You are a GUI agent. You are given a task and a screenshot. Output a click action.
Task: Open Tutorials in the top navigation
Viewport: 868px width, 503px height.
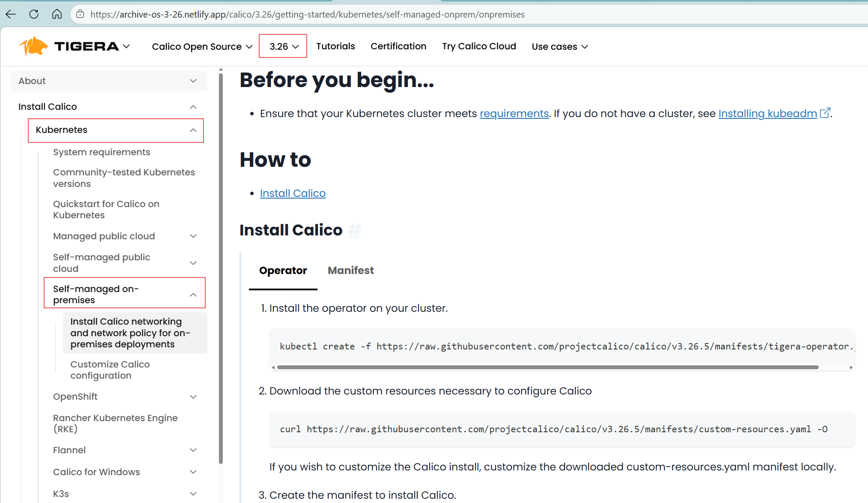pyautogui.click(x=335, y=46)
